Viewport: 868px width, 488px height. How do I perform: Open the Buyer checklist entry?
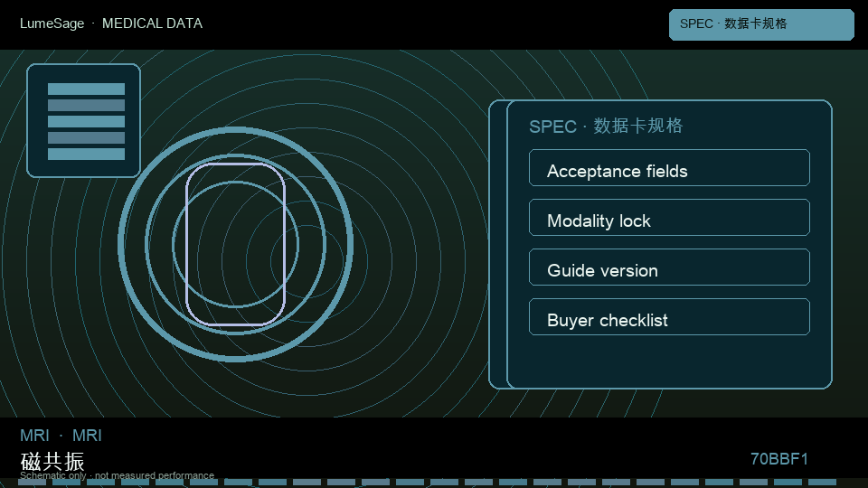[669, 317]
